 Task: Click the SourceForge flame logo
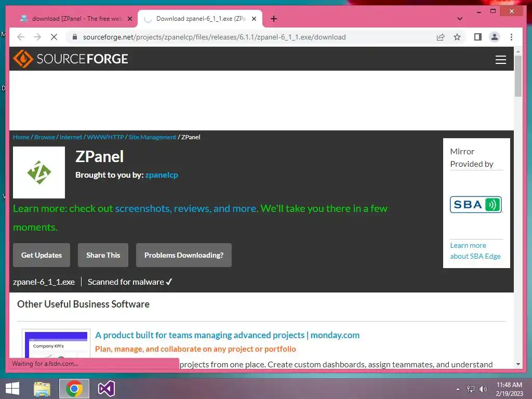(23, 59)
